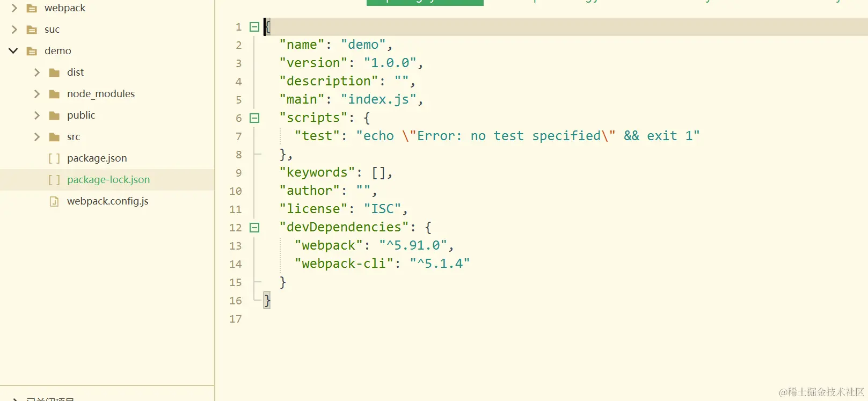Click the "webpack" key on line 13
This screenshot has height=401, width=868.
tap(329, 245)
